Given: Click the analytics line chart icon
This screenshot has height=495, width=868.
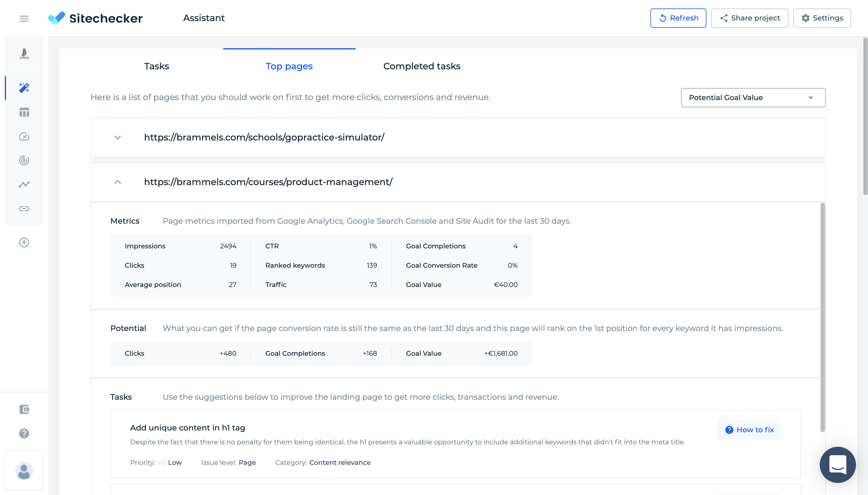Looking at the screenshot, I should point(24,184).
